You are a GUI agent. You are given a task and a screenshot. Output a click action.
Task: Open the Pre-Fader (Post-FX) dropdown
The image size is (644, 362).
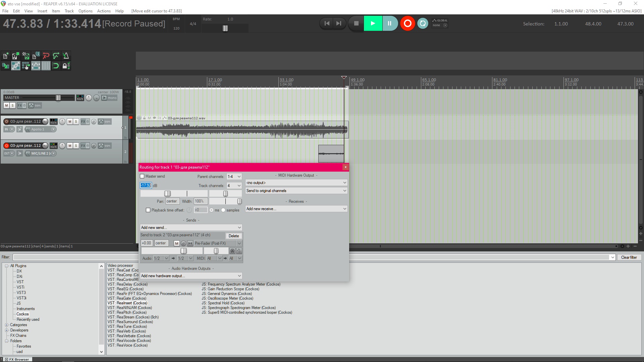(218, 243)
